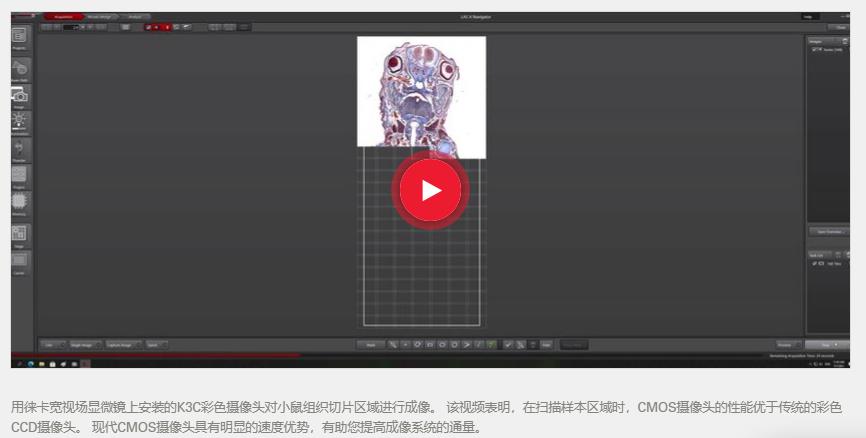
Task: Select the Image camera icon in sidebar
Action: (19, 94)
